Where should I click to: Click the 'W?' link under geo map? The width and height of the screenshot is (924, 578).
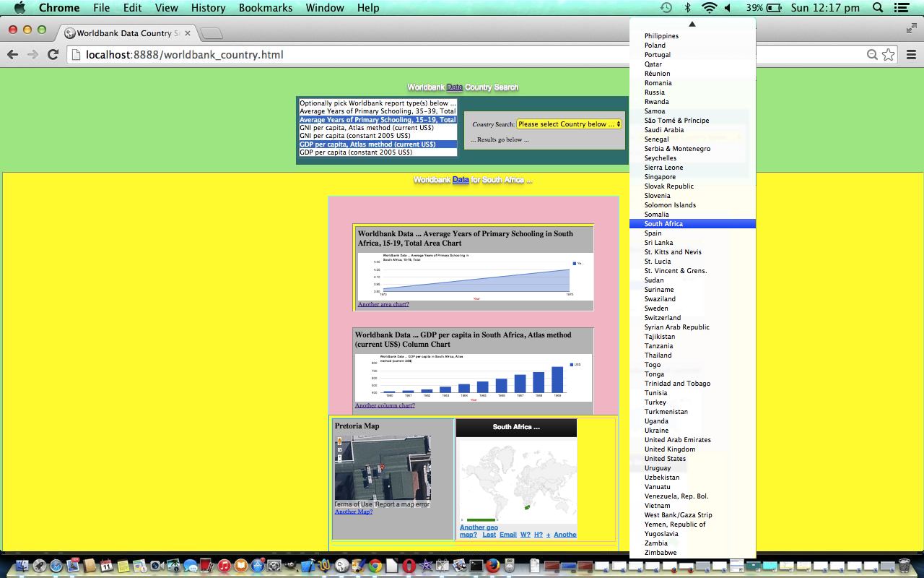click(526, 535)
